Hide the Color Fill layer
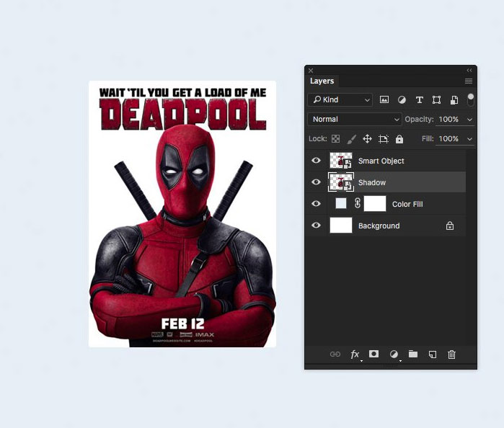The height and width of the screenshot is (428, 504). pos(316,203)
